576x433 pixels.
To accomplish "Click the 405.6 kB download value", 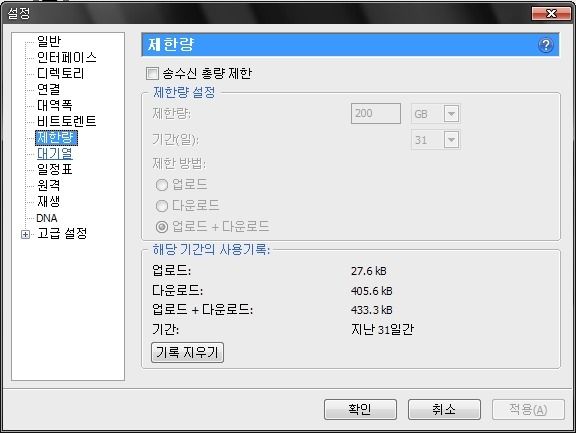I will (371, 291).
